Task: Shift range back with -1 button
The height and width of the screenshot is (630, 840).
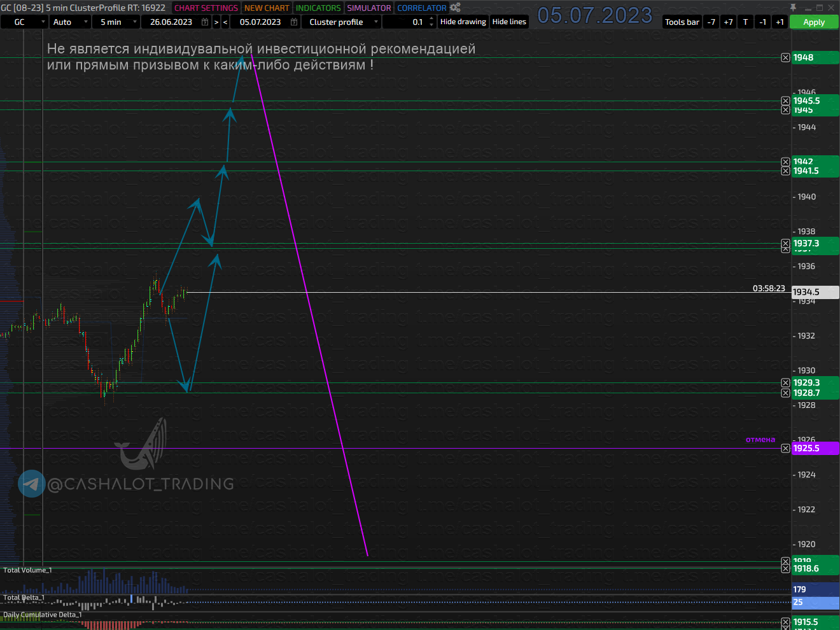Action: 763,22
